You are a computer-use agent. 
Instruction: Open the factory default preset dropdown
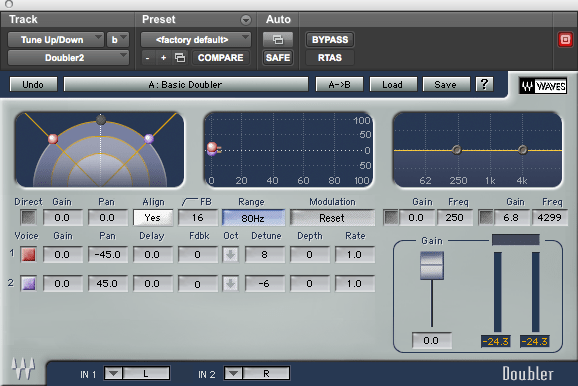coord(196,39)
